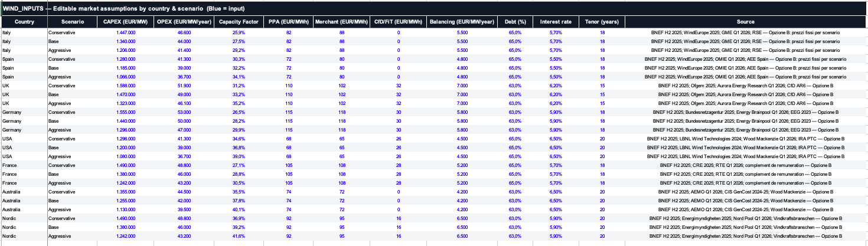The image size is (868, 246).
Task: Click Germany Aggressive capacity factor 29,9%
Action: point(239,130)
